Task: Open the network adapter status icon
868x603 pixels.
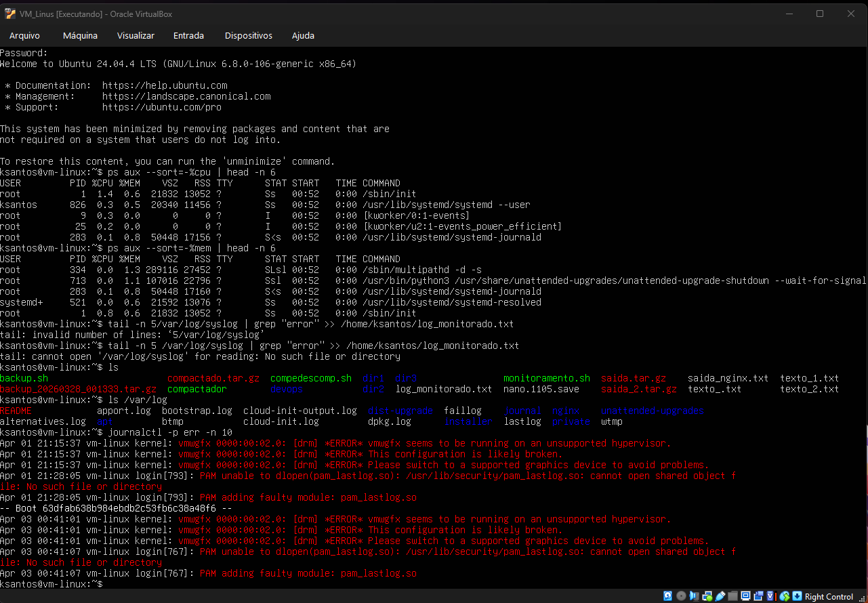Action: [x=707, y=596]
